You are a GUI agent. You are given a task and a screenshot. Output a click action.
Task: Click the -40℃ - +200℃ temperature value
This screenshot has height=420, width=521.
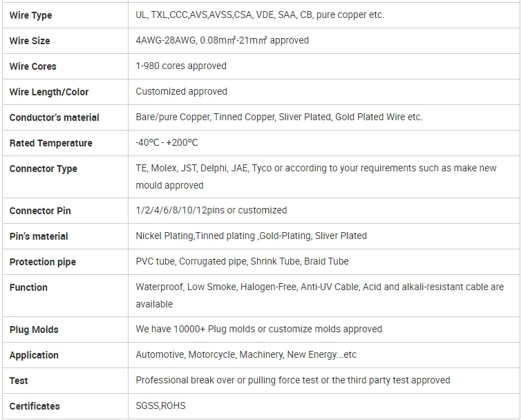coord(167,142)
